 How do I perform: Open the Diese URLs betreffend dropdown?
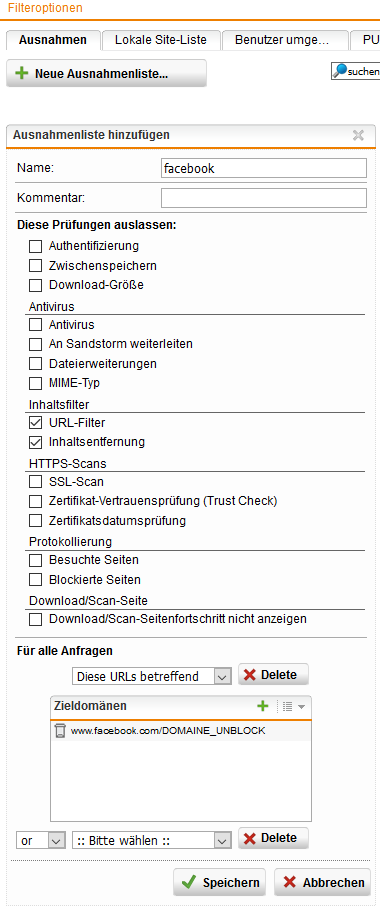(152, 676)
